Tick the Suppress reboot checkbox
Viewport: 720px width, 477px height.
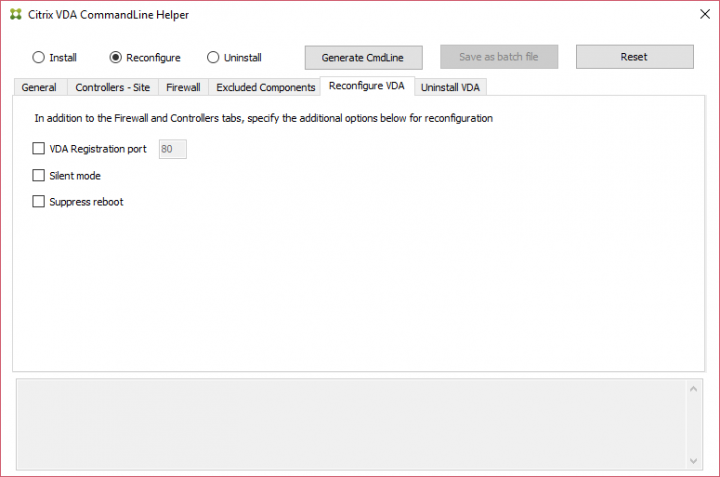coord(39,202)
